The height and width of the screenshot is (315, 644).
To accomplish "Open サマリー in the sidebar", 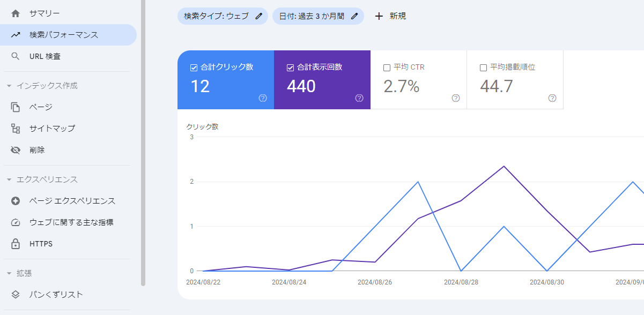I will pos(68,13).
